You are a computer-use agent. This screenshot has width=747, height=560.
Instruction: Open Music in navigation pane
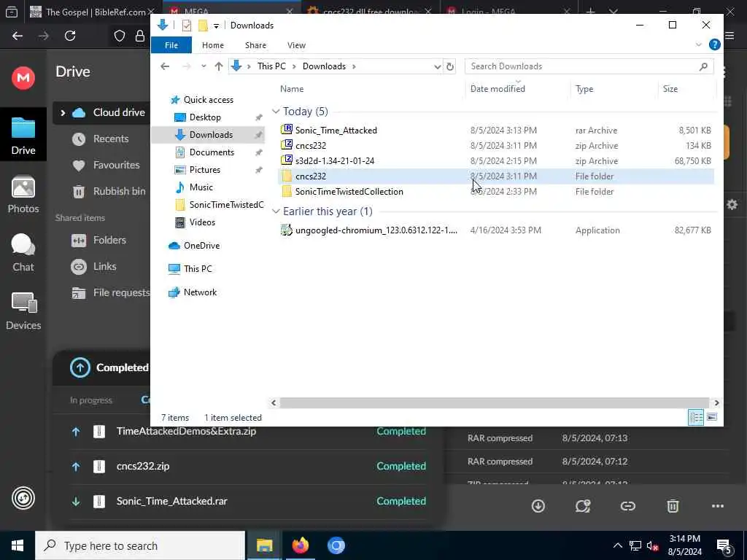(x=201, y=187)
